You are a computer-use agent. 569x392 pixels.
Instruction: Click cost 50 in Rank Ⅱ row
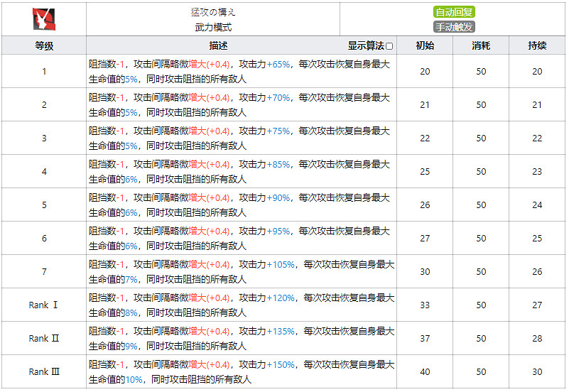481,338
